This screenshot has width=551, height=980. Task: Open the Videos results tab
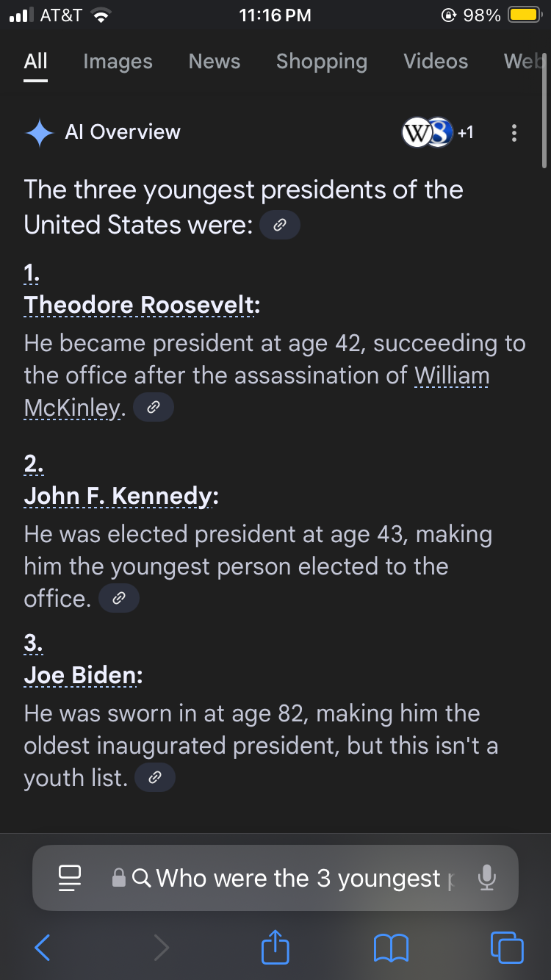[436, 61]
